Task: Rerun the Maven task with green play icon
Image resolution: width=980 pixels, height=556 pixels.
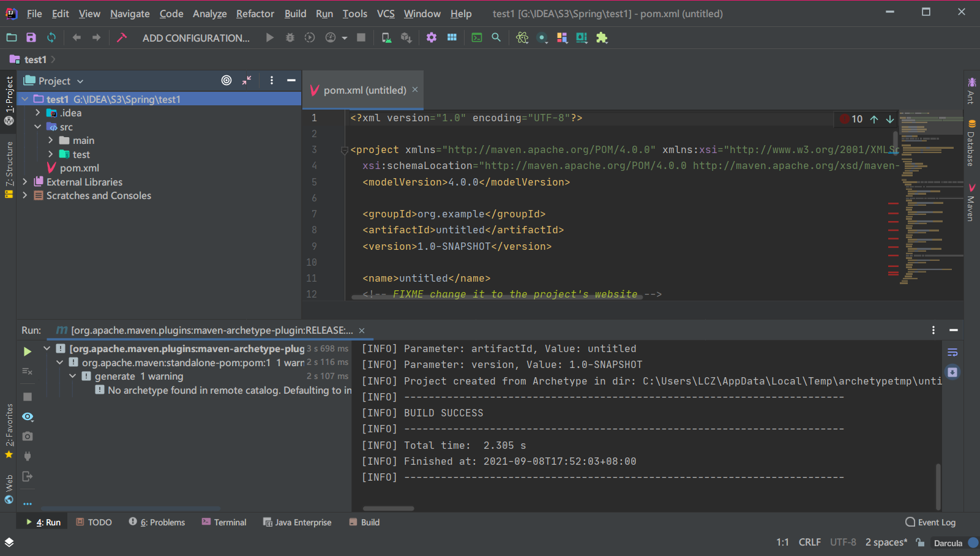Action: [28, 351]
